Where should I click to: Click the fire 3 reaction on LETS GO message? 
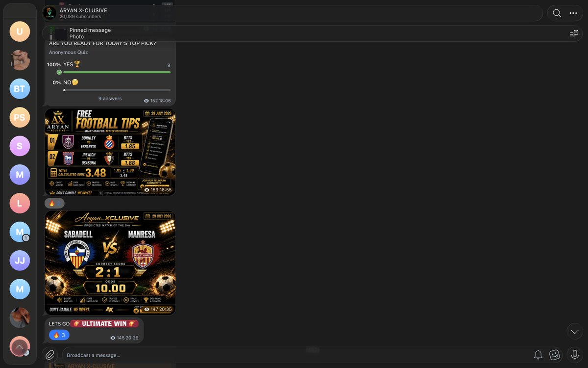click(59, 335)
